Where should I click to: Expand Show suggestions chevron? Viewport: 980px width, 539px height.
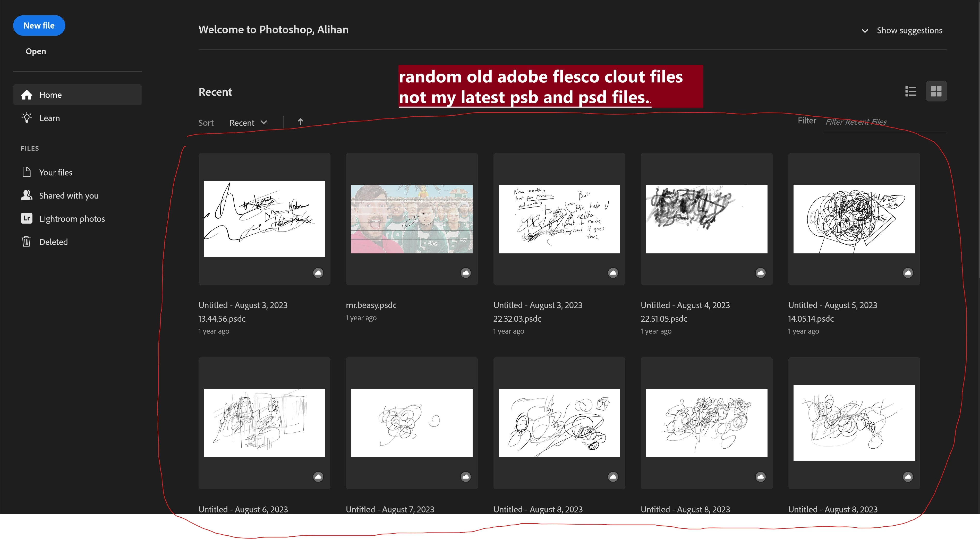click(865, 31)
